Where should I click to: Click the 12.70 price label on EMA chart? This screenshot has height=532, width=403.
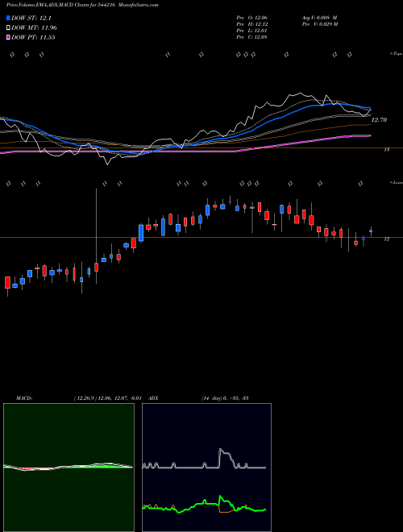pyautogui.click(x=380, y=120)
